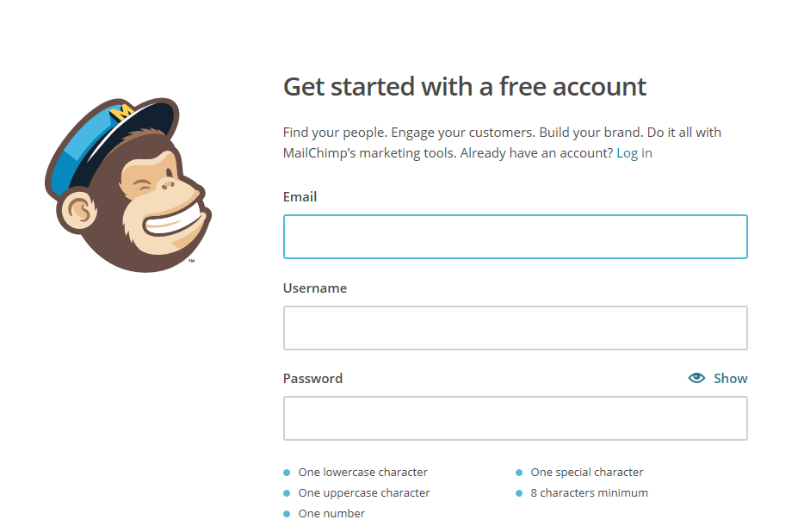
Task: Click the bullet dot beside One lowercase character
Action: (287, 473)
